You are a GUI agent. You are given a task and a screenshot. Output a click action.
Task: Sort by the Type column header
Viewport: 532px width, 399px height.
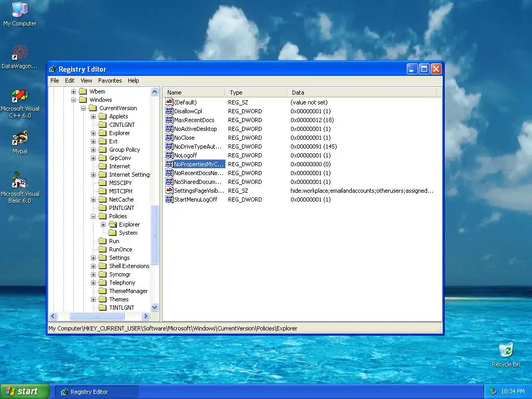click(256, 92)
